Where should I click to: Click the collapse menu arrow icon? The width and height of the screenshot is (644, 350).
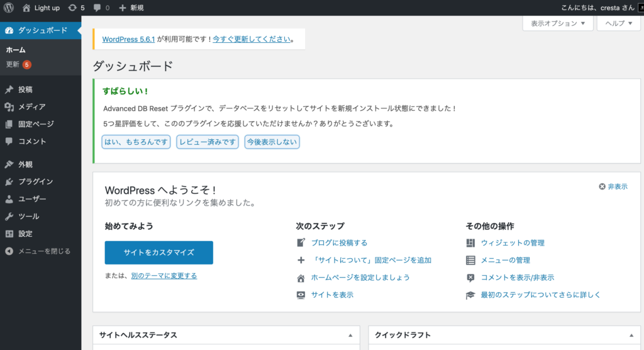(x=9, y=251)
